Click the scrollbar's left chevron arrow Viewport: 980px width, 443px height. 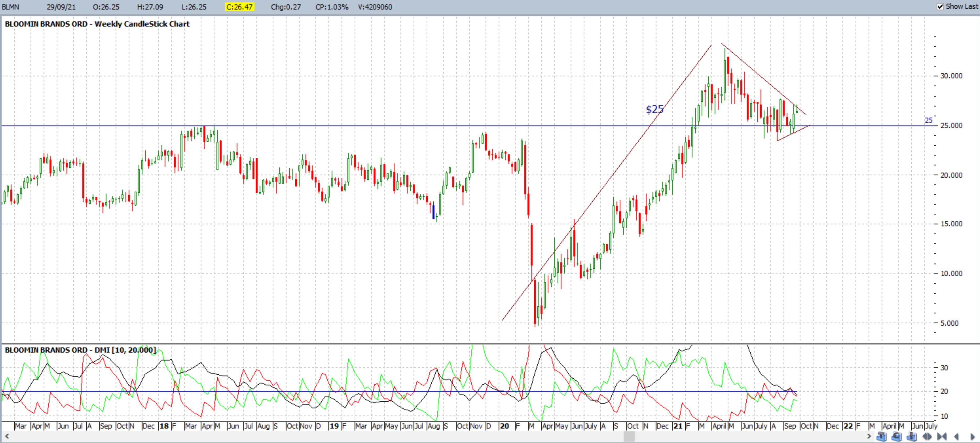(x=7, y=436)
